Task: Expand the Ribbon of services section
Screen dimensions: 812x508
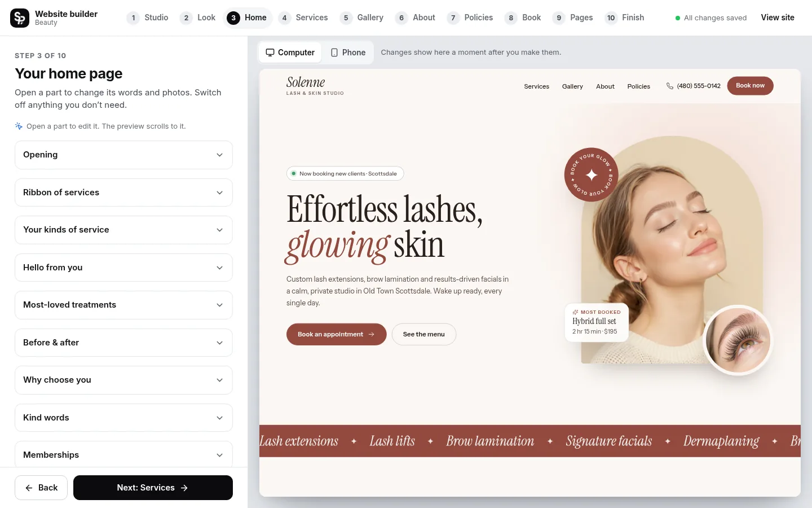Action: click(x=123, y=192)
